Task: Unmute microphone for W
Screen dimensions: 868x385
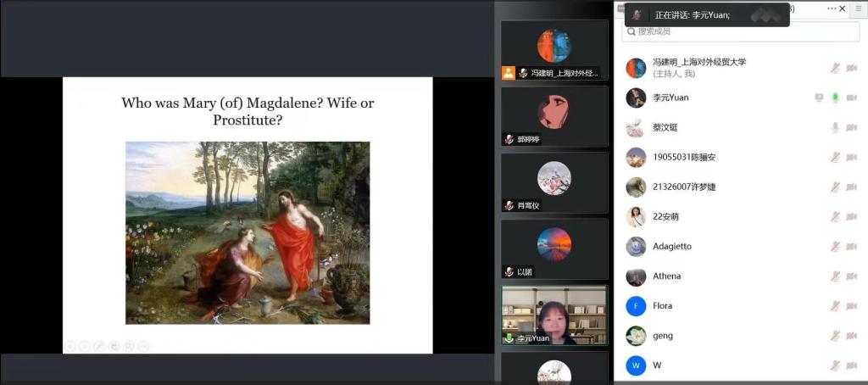Action: (835, 365)
